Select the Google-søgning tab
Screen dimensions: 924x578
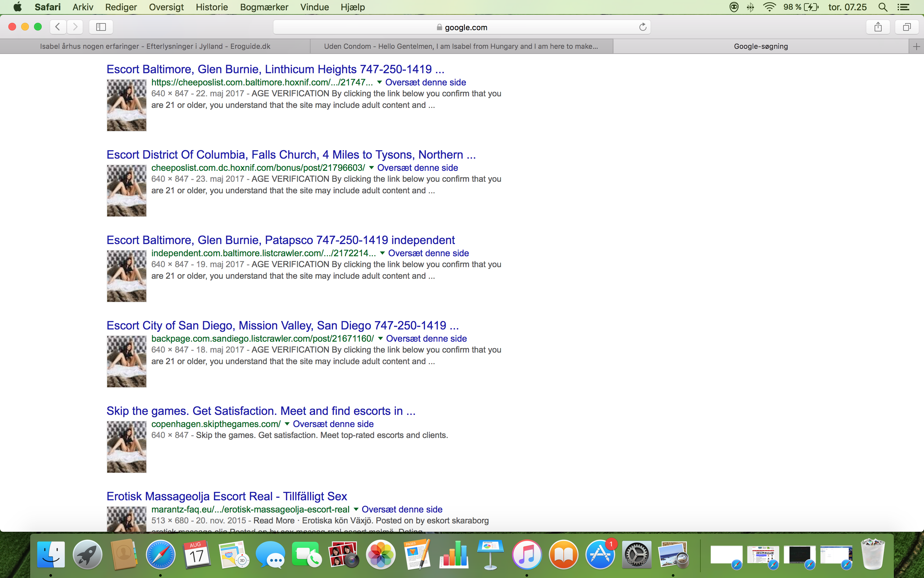coord(761,46)
